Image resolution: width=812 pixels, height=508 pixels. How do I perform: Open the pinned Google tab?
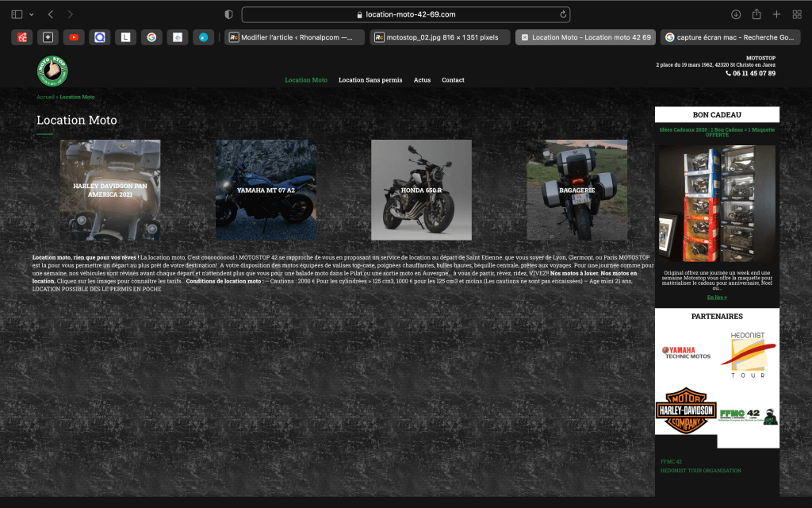click(x=151, y=37)
